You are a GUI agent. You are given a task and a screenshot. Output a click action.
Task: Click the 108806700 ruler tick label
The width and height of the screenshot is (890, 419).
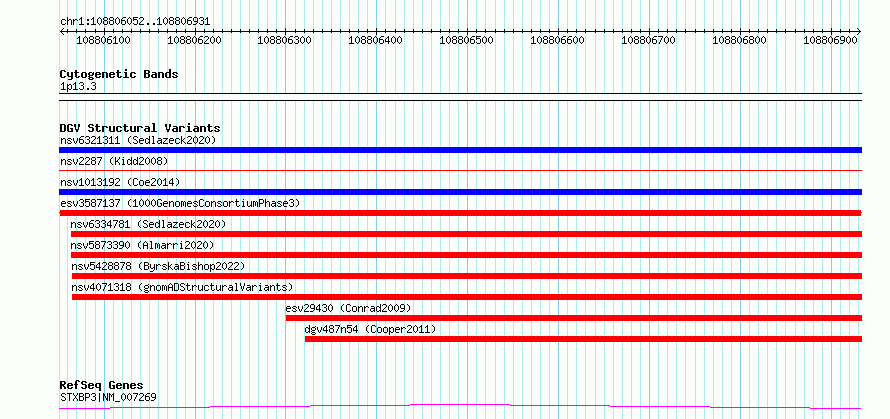tap(649, 40)
